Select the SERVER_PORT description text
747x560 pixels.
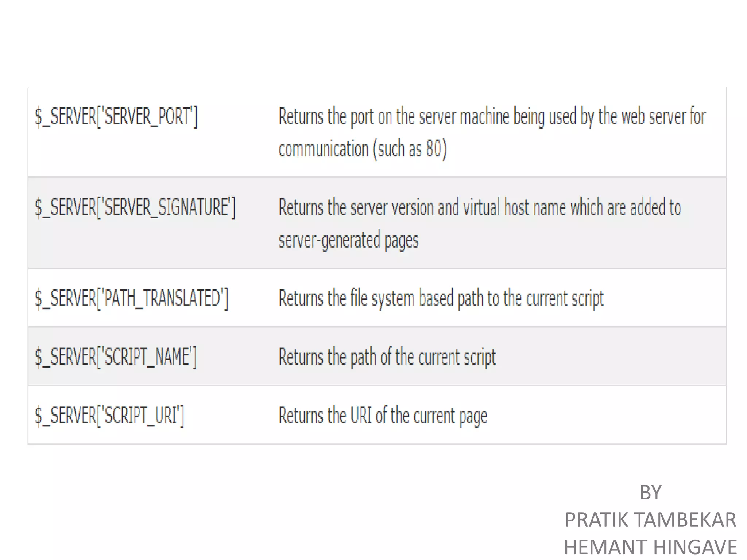pos(492,133)
